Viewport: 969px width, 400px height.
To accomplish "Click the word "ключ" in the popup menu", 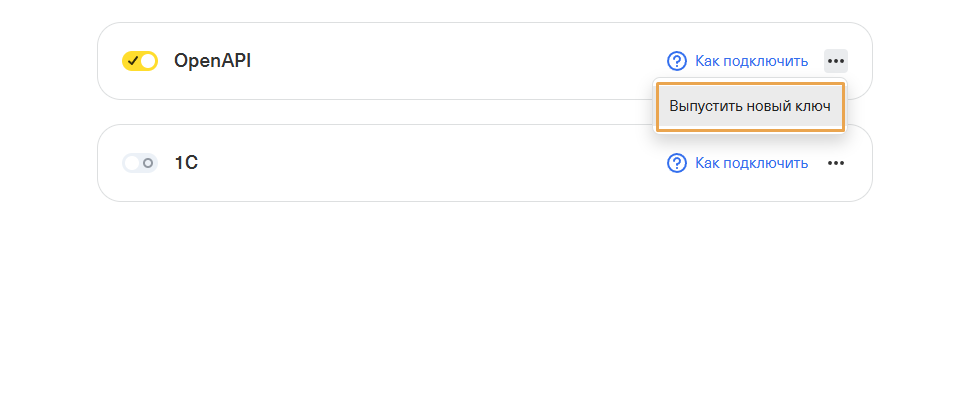I will [x=812, y=106].
